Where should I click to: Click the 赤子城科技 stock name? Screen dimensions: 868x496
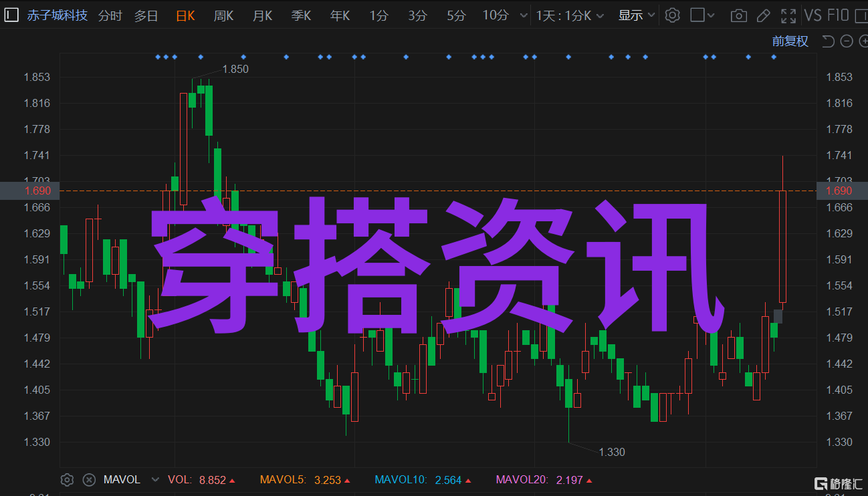[x=57, y=15]
